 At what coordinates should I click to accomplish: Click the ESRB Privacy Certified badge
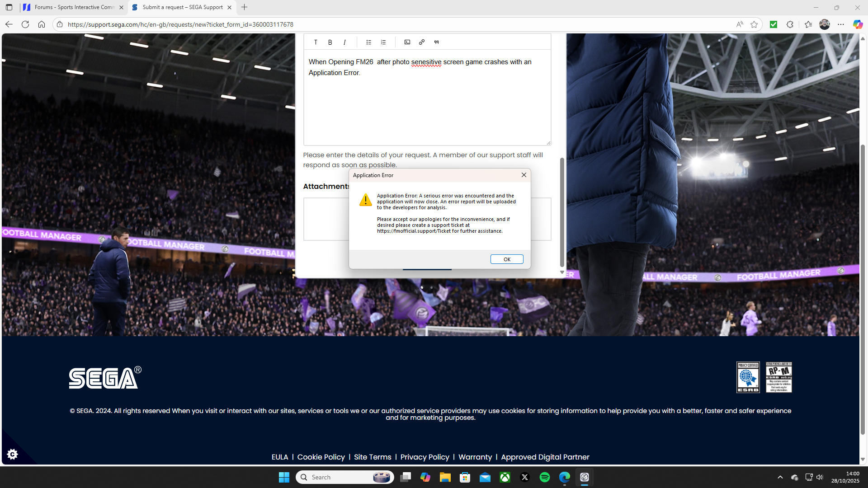[x=748, y=377]
